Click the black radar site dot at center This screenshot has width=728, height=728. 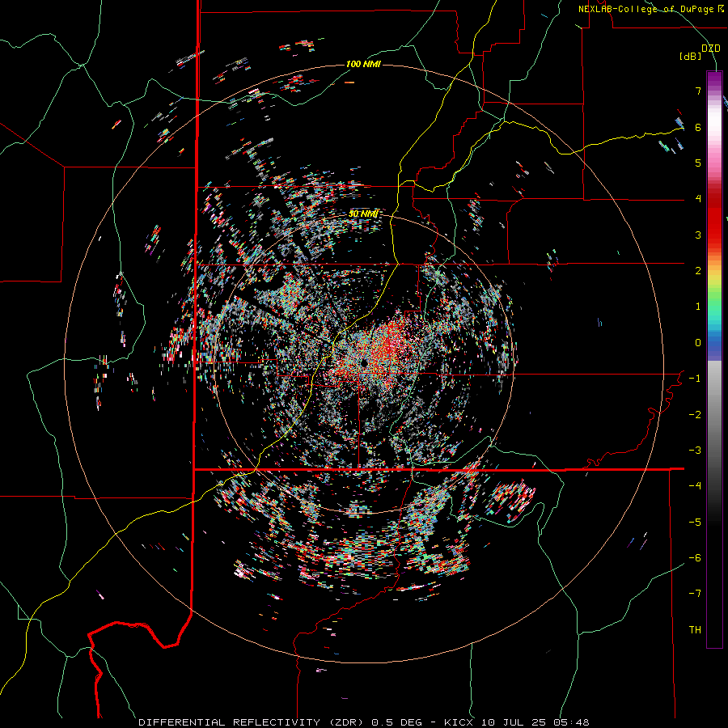tap(363, 362)
